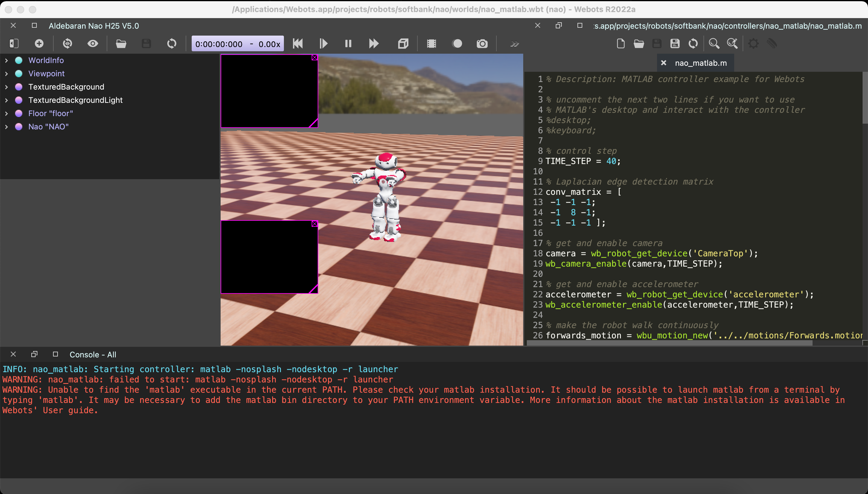Add a new node to the scene tree
The width and height of the screenshot is (868, 494).
tap(39, 43)
